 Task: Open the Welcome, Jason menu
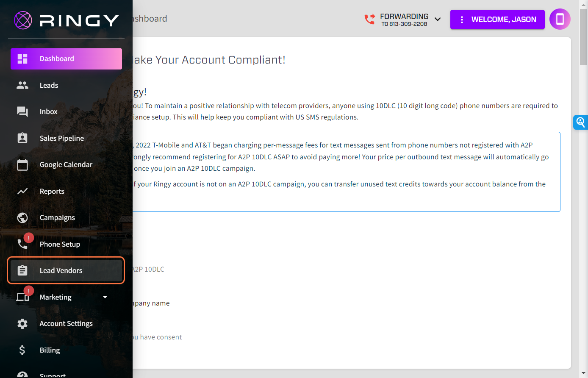coord(497,19)
